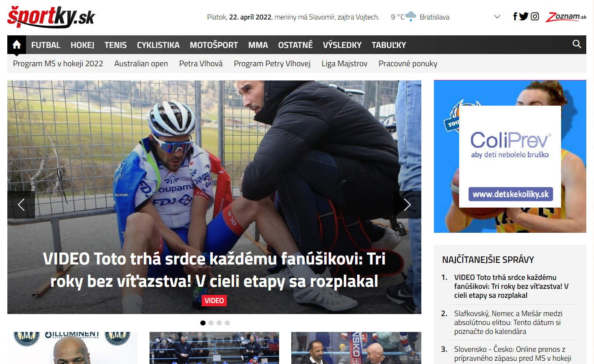Open the Slafkovský, Nemec a Mešár article
The width and height of the screenshot is (594, 364).
508,322
